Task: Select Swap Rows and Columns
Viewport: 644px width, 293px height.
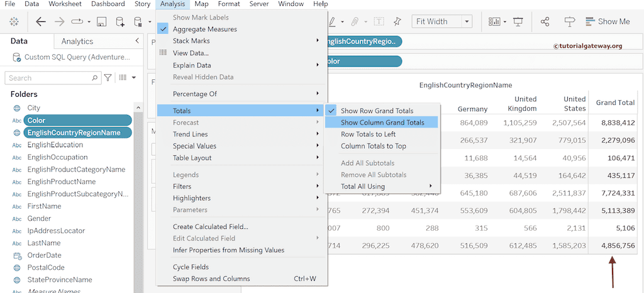Action: (241, 279)
